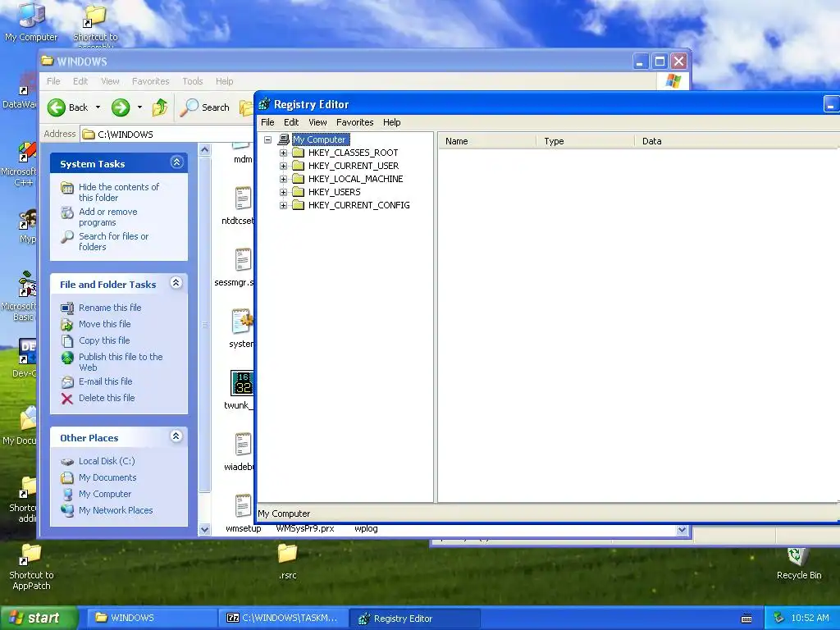Viewport: 840px width, 630px height.
Task: Click the green Forward arrow in explorer
Action: coord(121,107)
